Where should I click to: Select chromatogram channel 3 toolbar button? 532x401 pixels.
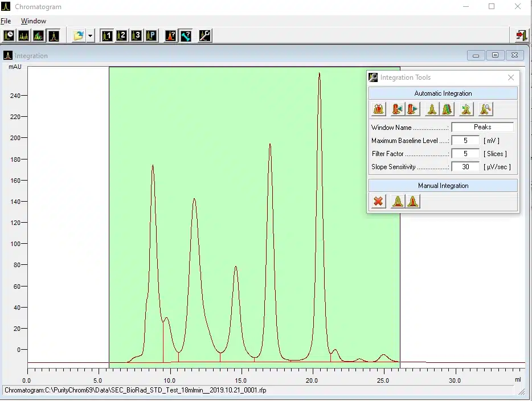pyautogui.click(x=136, y=35)
